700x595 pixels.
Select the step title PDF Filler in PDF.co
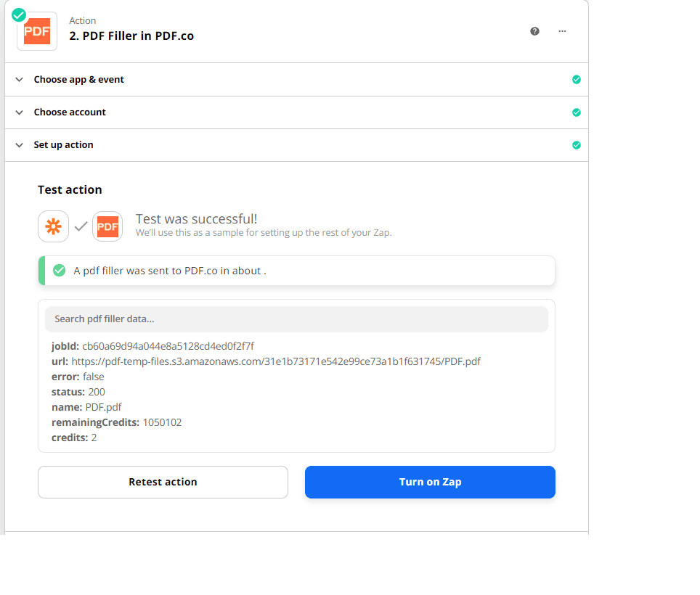pos(131,36)
